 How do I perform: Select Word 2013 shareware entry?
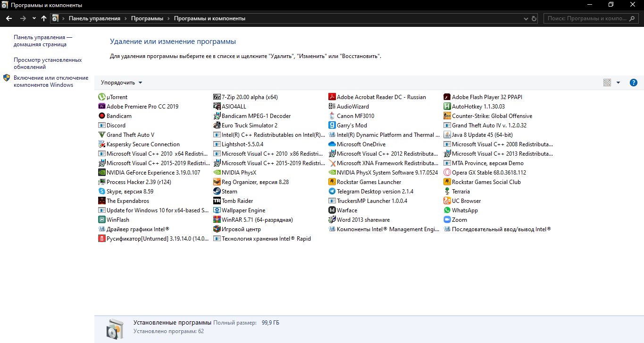pos(359,220)
